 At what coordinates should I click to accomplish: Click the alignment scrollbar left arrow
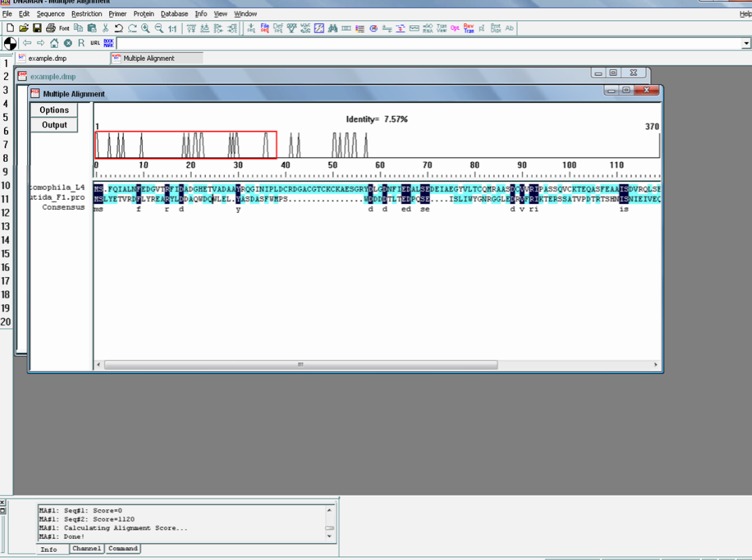98,364
